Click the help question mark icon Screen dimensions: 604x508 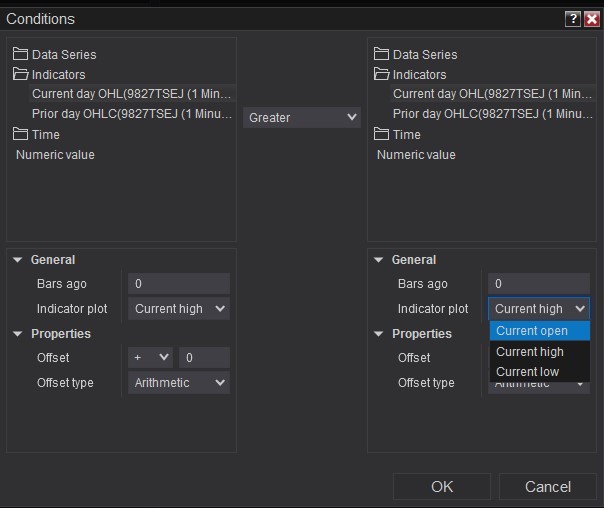point(572,19)
